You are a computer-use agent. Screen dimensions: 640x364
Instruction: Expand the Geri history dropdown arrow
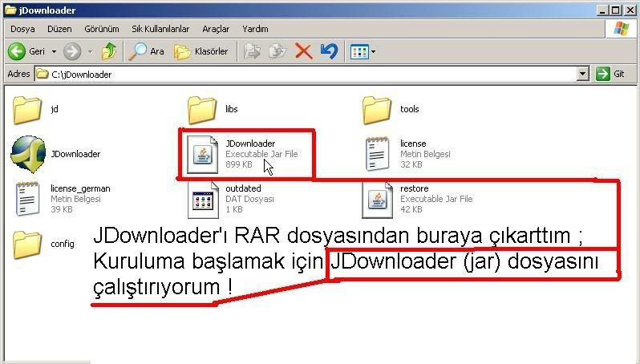[54, 52]
